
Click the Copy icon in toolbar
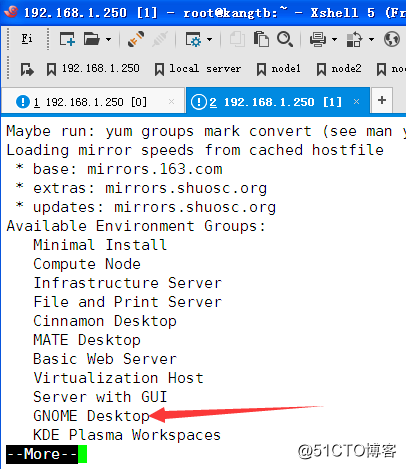tap(237, 39)
